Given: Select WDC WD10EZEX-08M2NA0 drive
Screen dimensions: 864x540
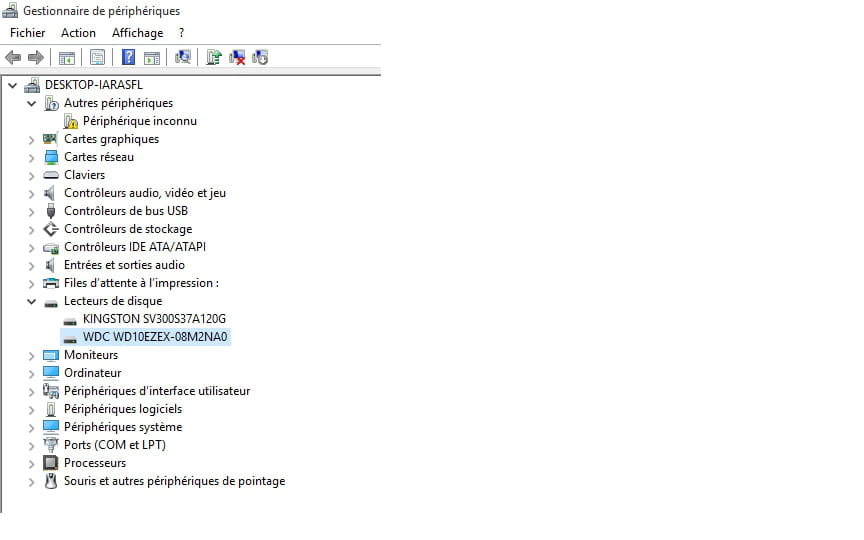Looking at the screenshot, I should tap(155, 337).
